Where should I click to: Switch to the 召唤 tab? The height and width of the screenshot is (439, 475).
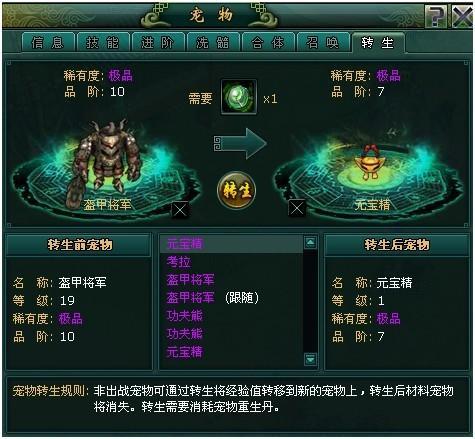click(x=322, y=43)
